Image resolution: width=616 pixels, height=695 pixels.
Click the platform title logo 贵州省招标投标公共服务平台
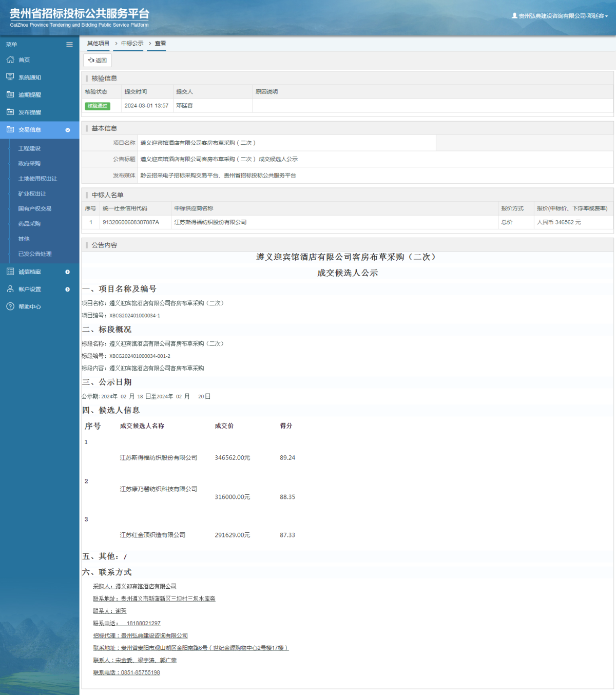80,14
